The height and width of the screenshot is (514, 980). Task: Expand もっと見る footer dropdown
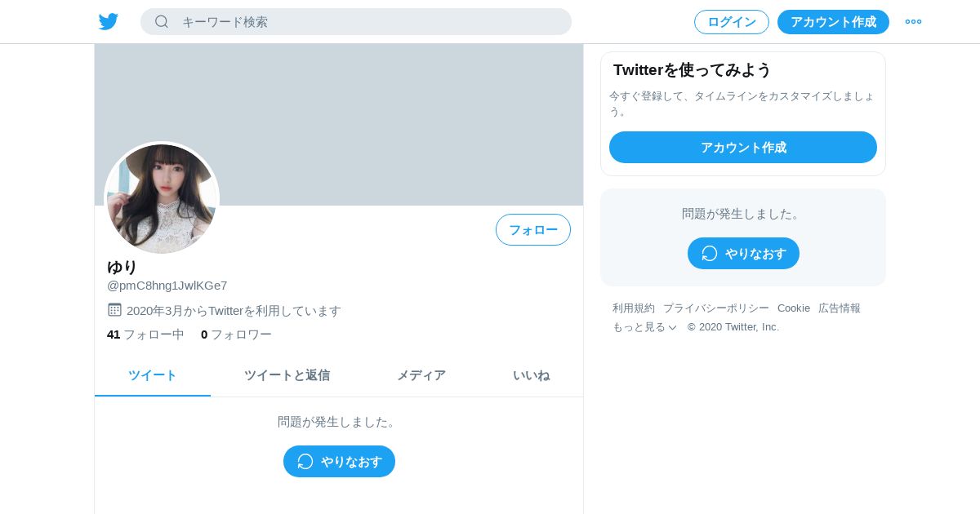(x=645, y=327)
